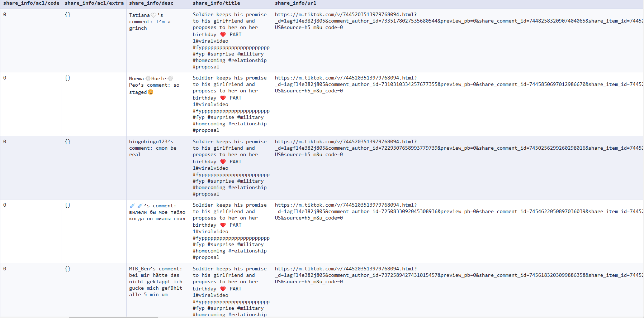This screenshot has height=318, width=644.
Task: Select the acl code 0 in bingobingo123's row
Action: click(x=31, y=168)
